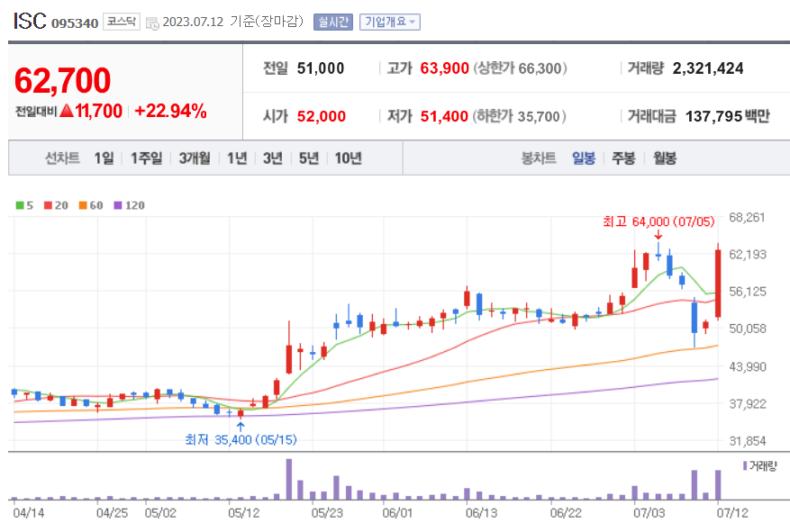Click the lower limit text 하한가 35,700
Screen dimensions: 790x532
point(520,116)
